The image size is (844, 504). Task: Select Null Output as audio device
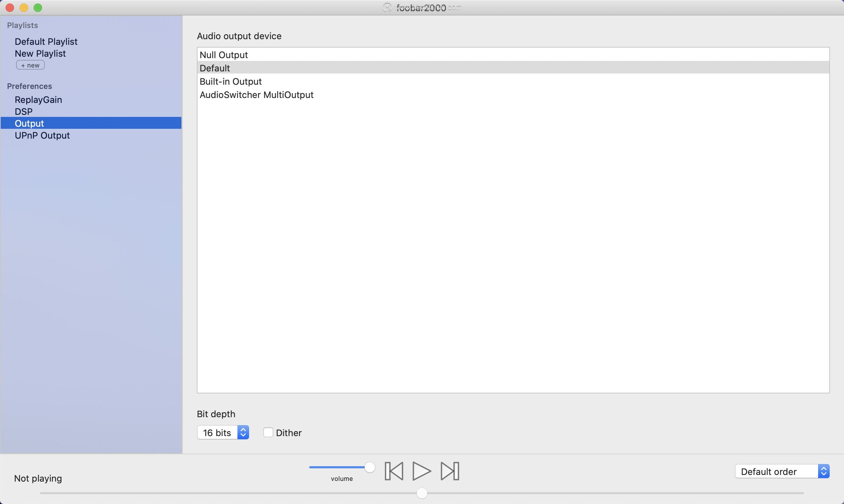(223, 55)
